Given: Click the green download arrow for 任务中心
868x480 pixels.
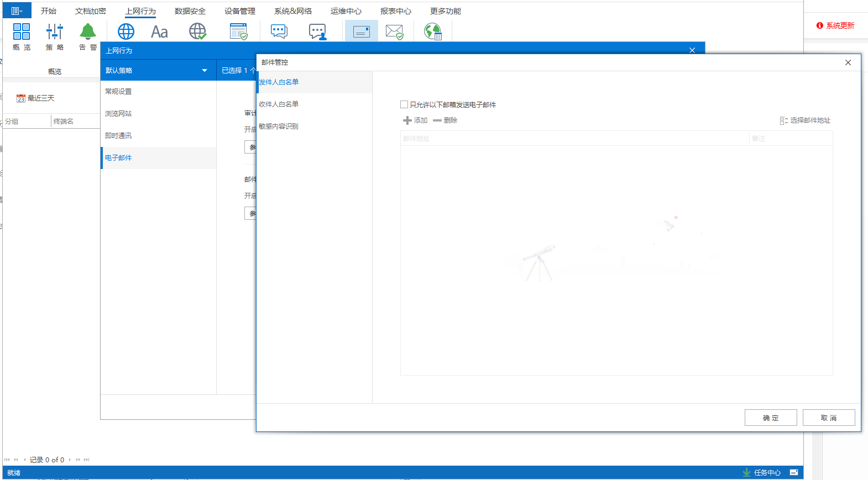Looking at the screenshot, I should [x=747, y=472].
